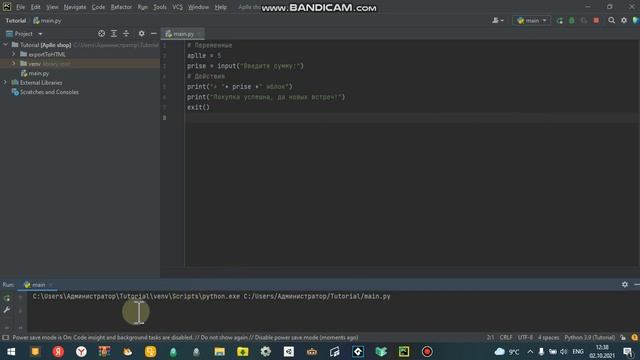The height and width of the screenshot is (360, 640).
Task: Expand the exportToHTML folder
Action: pos(14,54)
